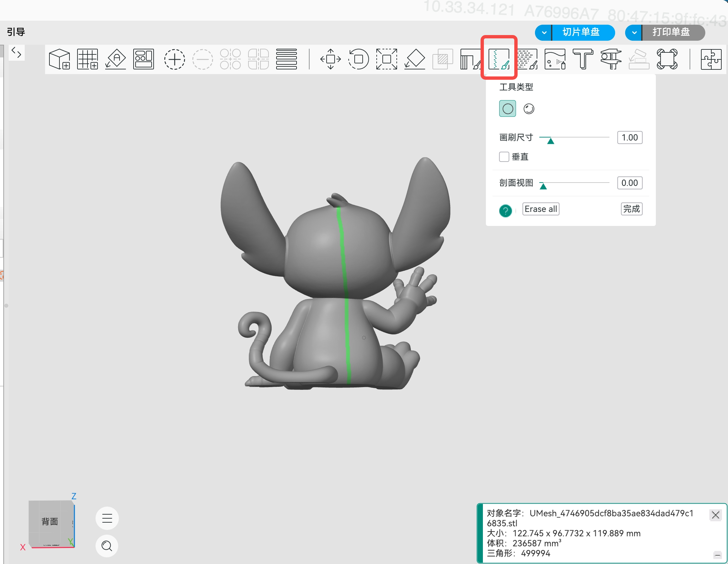Click the dashed circle plus icon
Image resolution: width=728 pixels, height=564 pixels.
click(x=174, y=59)
